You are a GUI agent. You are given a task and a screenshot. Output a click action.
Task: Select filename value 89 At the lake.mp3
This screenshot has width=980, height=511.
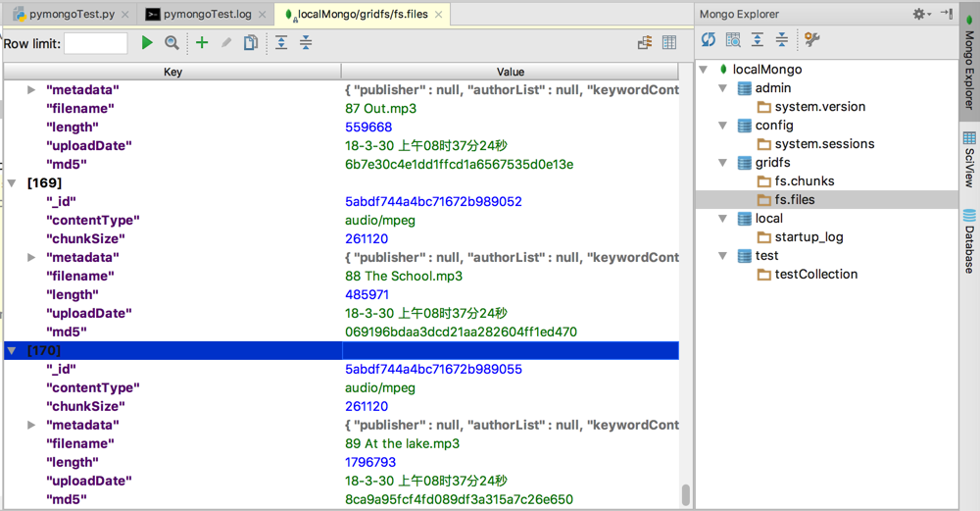pos(402,444)
